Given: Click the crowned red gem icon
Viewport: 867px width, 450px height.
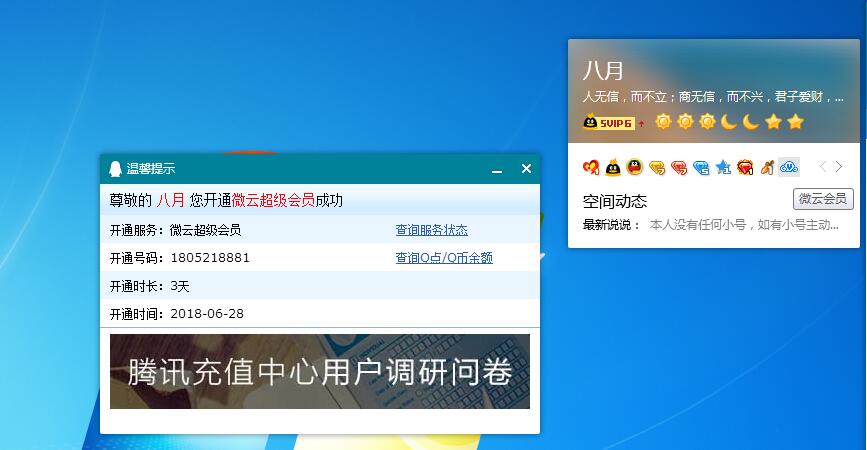Looking at the screenshot, I should coord(745,166).
